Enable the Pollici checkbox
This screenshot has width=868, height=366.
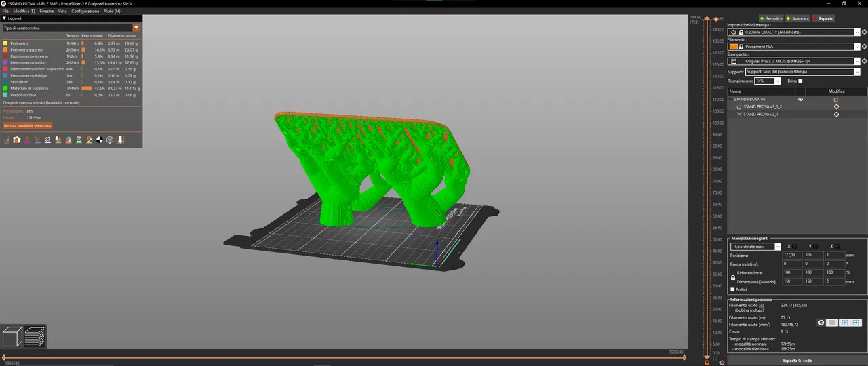point(732,289)
